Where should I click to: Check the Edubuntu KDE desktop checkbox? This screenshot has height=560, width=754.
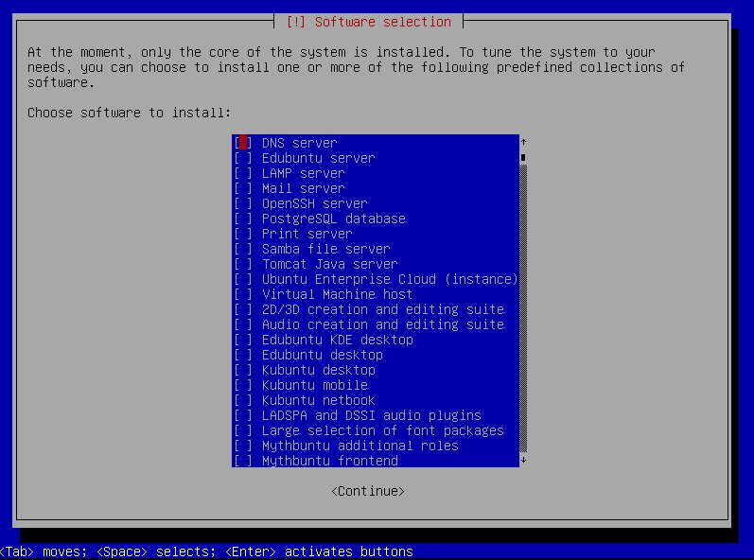pos(243,340)
